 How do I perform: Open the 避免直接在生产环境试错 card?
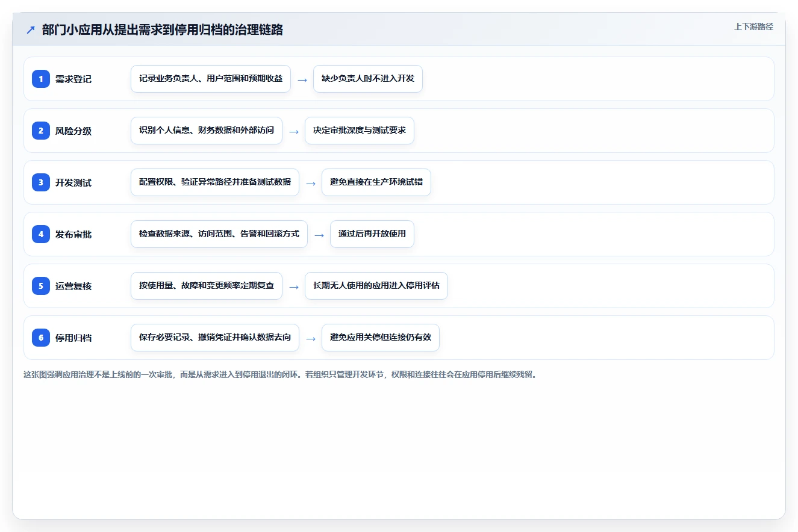coord(376,182)
